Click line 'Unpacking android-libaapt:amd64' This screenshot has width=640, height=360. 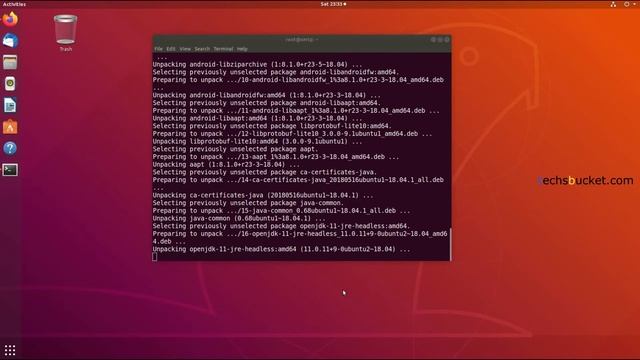pyautogui.click(x=257, y=118)
